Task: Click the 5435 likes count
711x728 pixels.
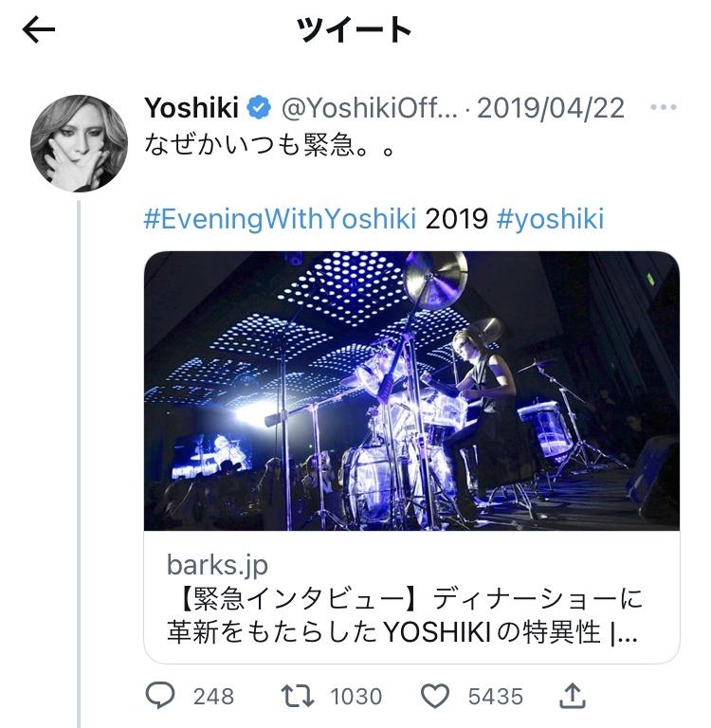Action: [x=496, y=697]
